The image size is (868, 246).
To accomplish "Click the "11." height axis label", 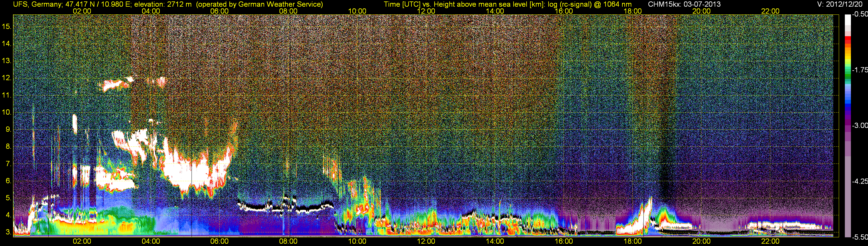I will click(x=7, y=96).
